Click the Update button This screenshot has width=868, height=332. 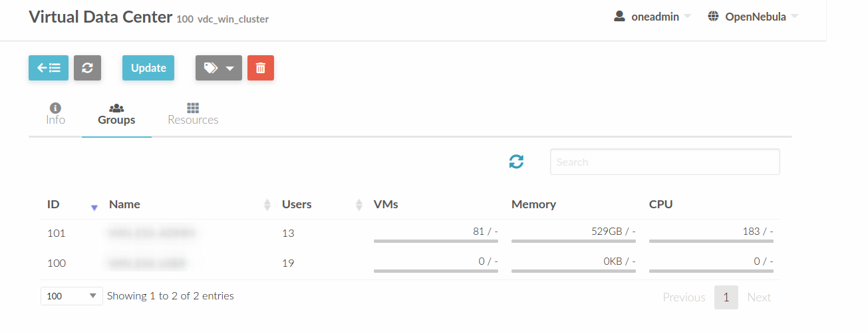click(x=148, y=68)
